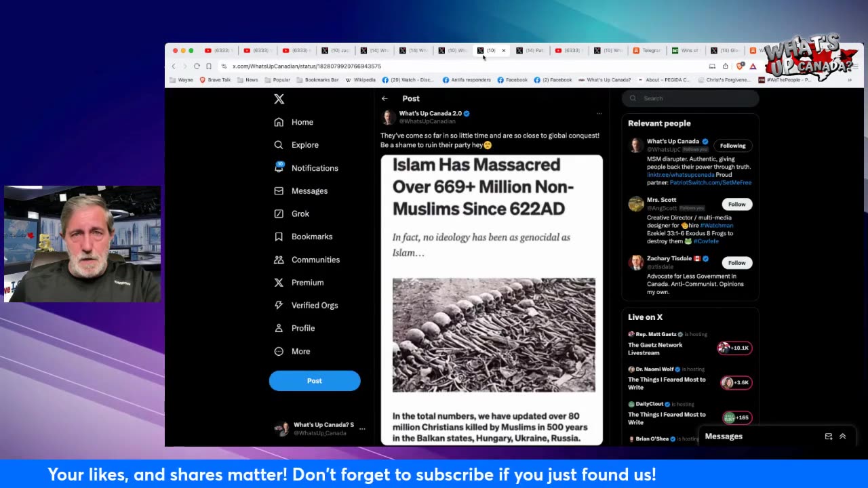Open Notifications with the bell icon
This screenshot has width=868, height=488.
pyautogui.click(x=306, y=168)
